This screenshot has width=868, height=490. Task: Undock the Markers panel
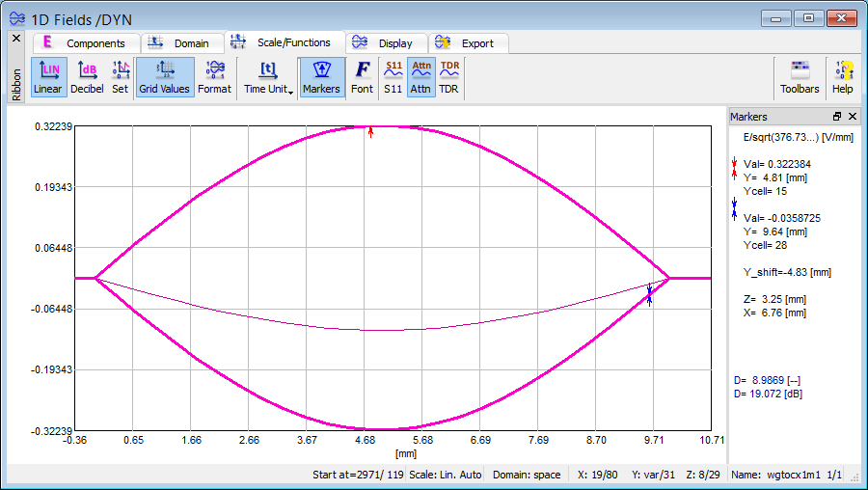837,117
